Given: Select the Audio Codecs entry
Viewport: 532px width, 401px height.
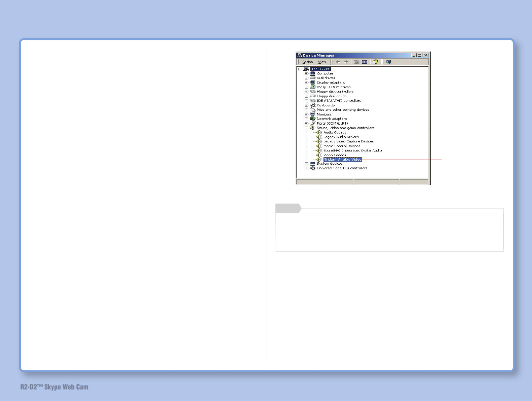Looking at the screenshot, I should [x=335, y=132].
